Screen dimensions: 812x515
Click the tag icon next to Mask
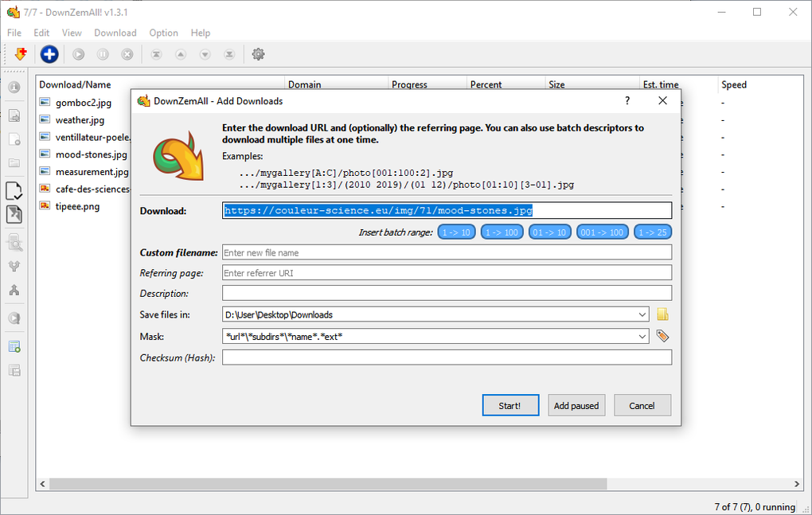click(662, 336)
